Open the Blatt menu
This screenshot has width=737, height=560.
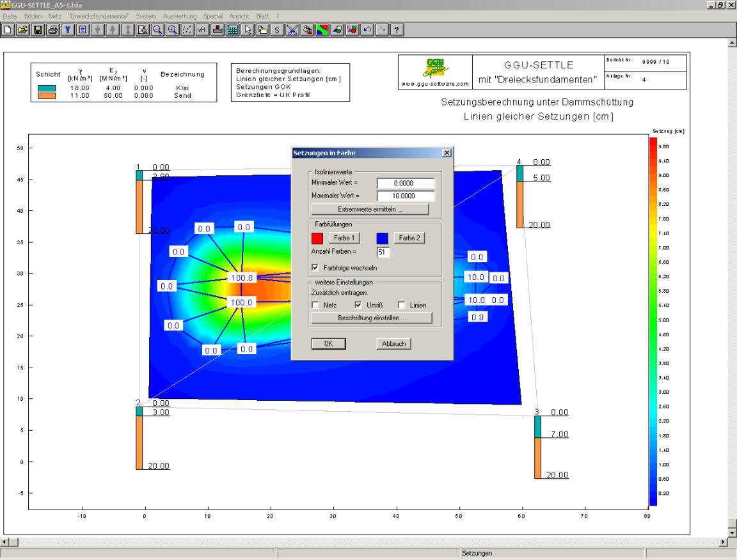coord(263,16)
